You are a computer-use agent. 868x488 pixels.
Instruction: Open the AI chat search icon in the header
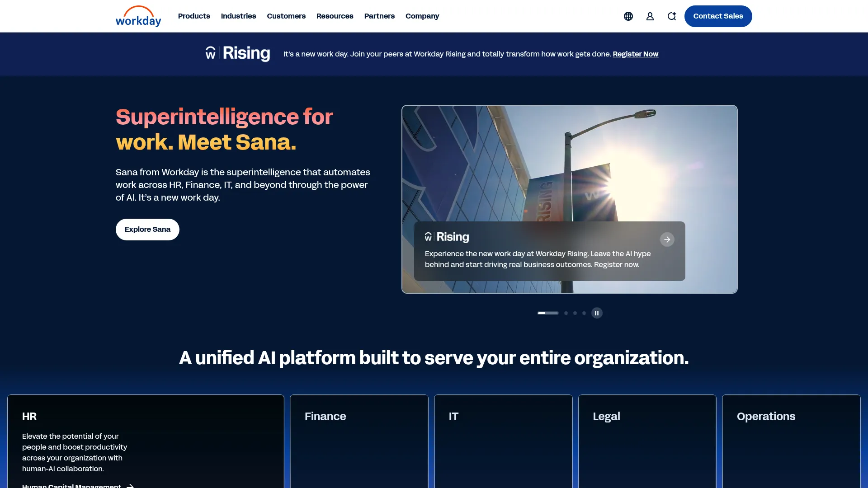pos(672,16)
